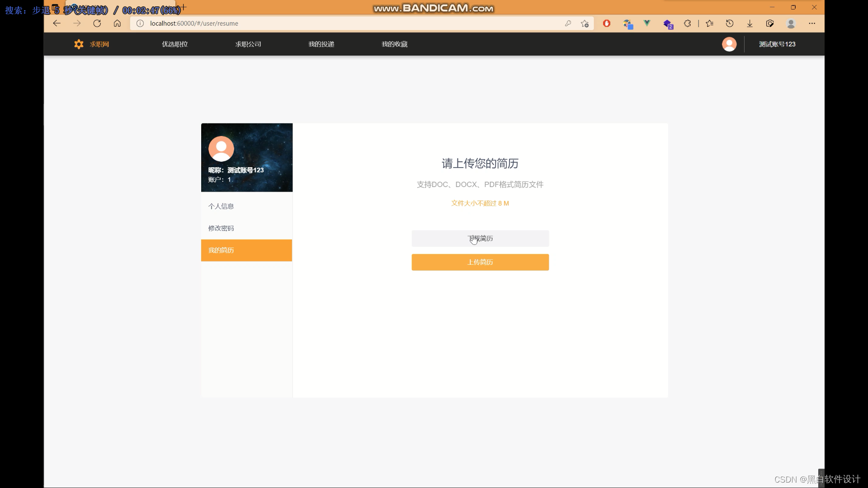View site information icon in address bar
The height and width of the screenshot is (488, 868).
(140, 23)
